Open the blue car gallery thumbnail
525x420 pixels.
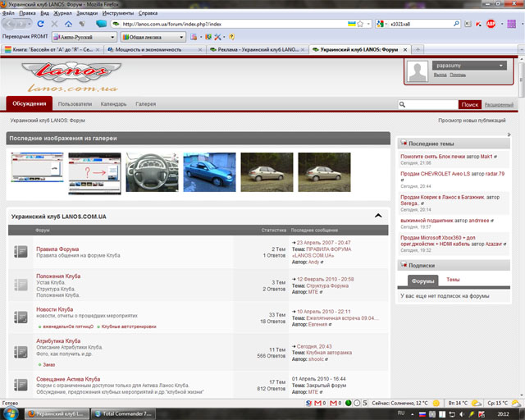click(209, 172)
